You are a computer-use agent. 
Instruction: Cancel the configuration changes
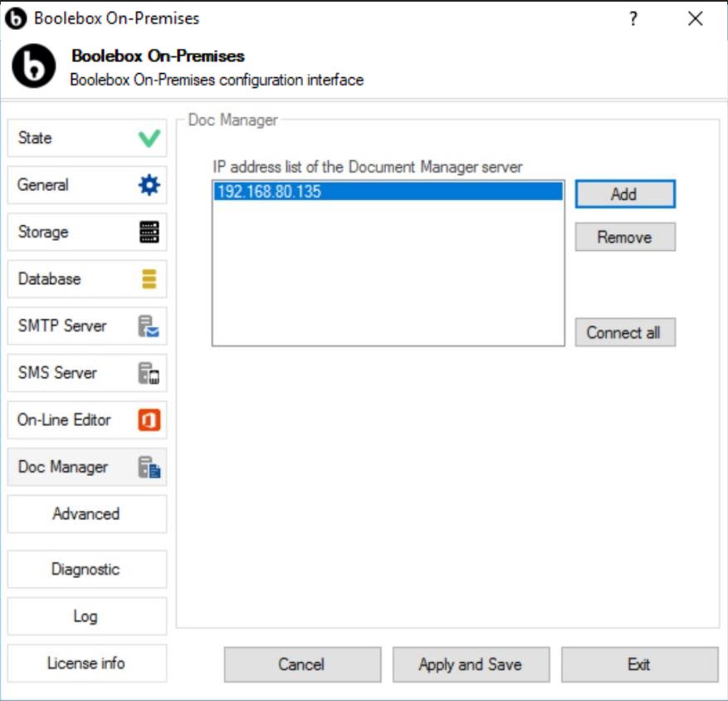click(x=302, y=664)
